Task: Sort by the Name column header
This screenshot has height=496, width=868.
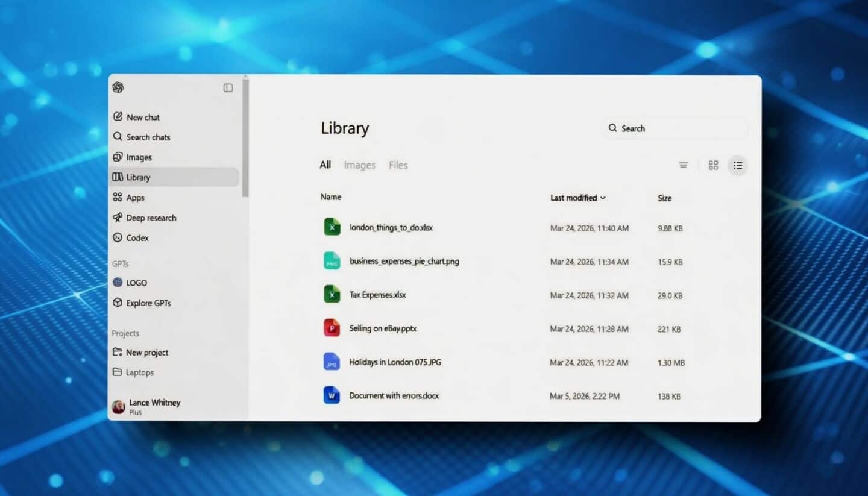Action: (x=331, y=197)
